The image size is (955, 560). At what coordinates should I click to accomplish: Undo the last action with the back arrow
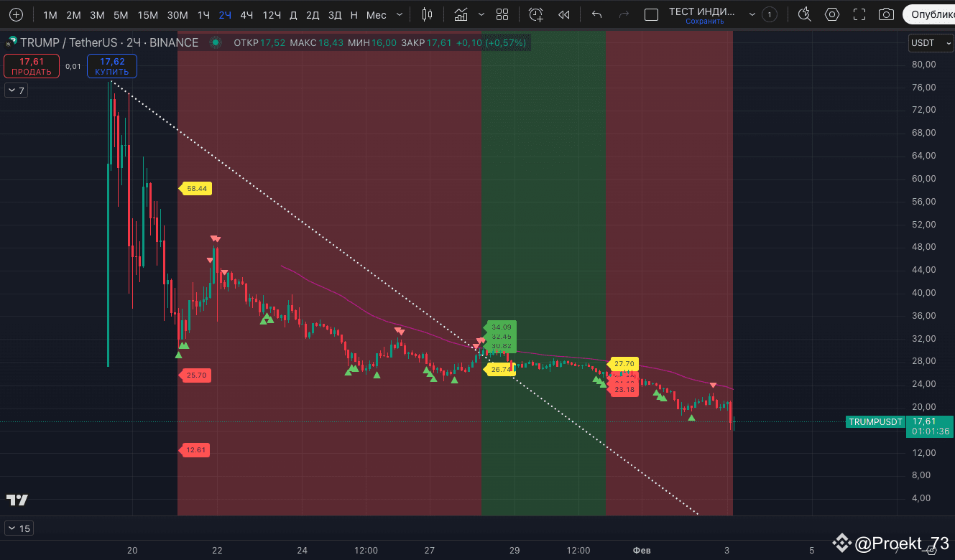pos(596,14)
